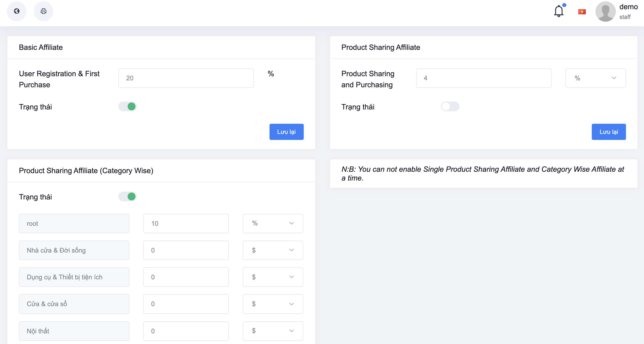
Task: Click the N:B note text
Action: click(x=482, y=173)
